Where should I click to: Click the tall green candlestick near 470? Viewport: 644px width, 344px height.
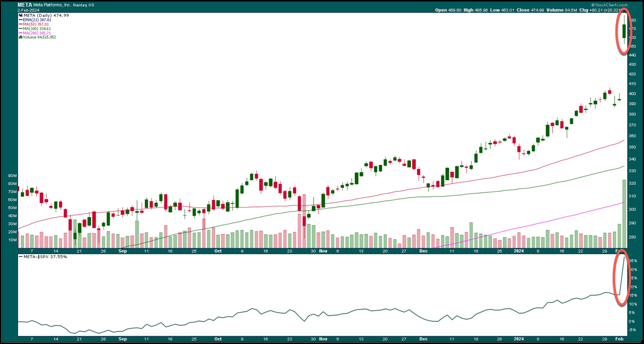click(624, 31)
